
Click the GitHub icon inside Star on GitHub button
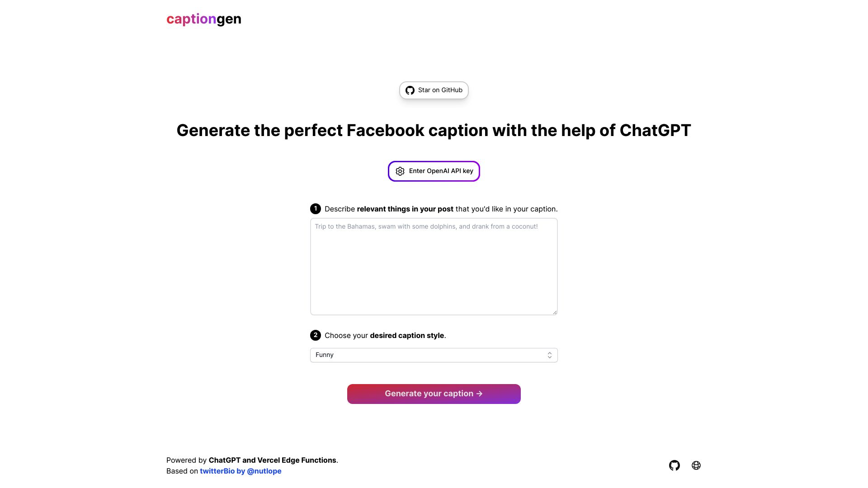pos(410,90)
